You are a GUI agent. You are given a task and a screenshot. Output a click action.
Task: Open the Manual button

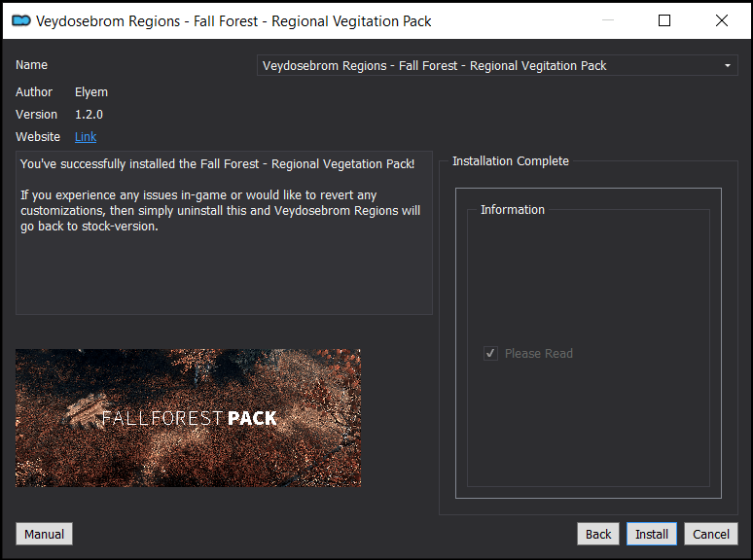point(44,534)
